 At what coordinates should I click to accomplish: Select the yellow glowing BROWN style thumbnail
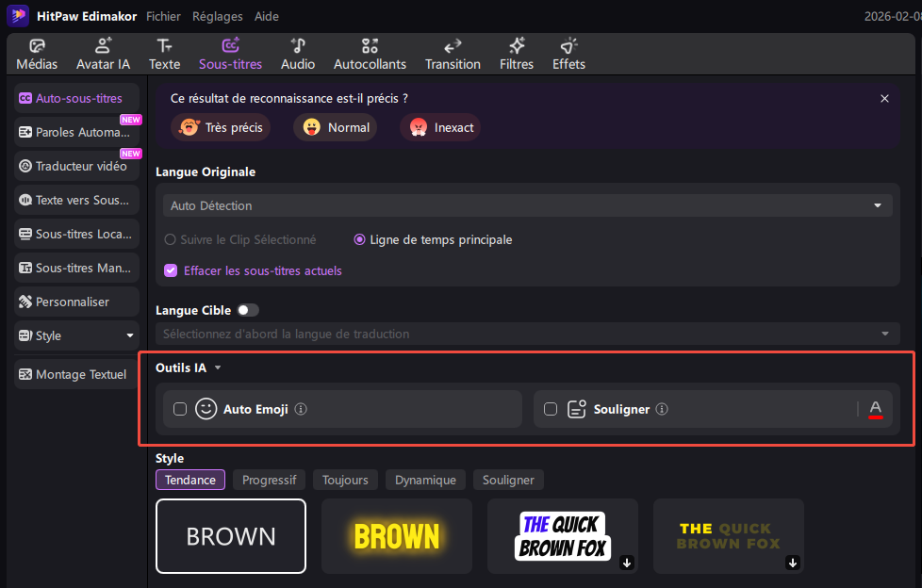pos(396,536)
